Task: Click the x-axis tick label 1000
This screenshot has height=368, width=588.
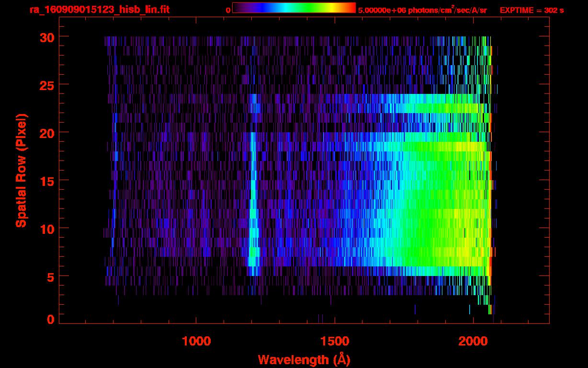Action: point(196,341)
